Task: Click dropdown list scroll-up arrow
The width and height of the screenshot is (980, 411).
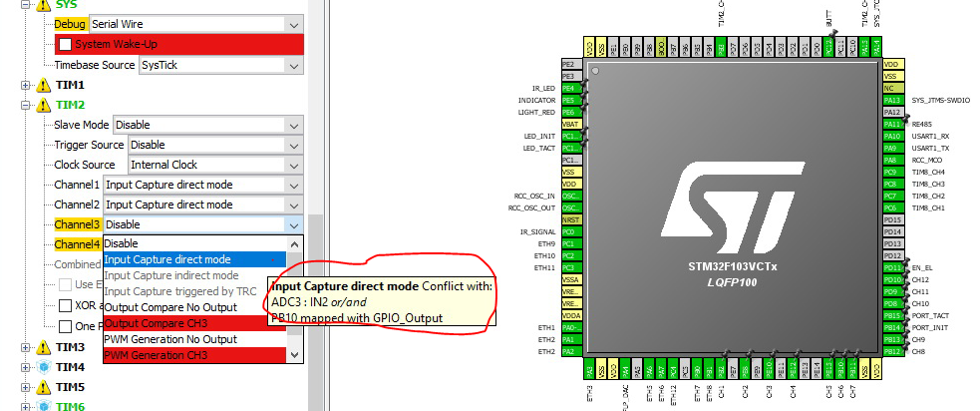Action: tap(294, 244)
